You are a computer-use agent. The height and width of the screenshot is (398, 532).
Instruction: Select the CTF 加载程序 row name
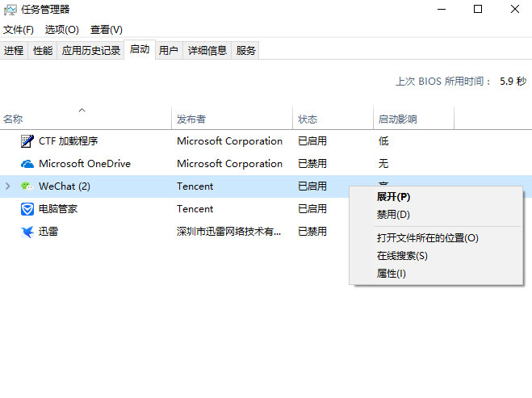pyautogui.click(x=68, y=141)
